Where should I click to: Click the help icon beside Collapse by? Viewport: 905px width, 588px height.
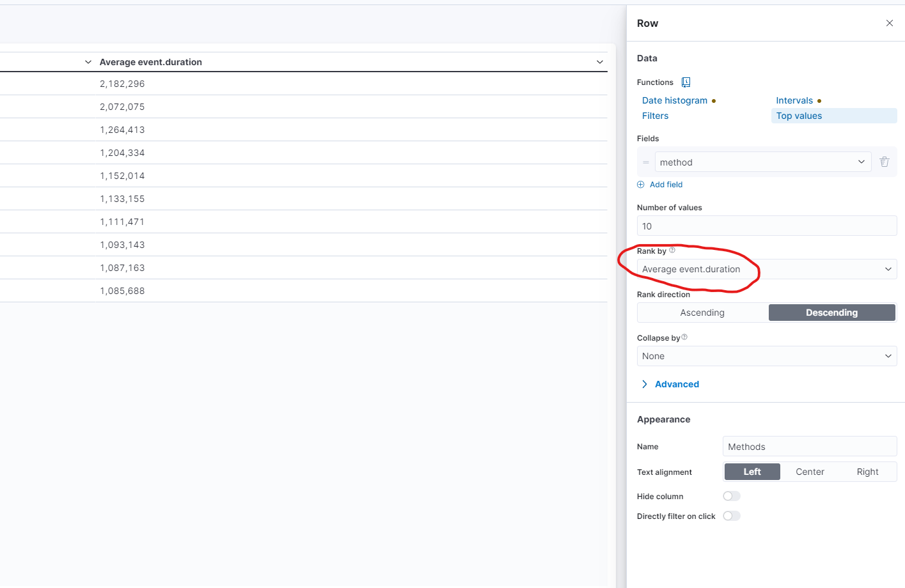tap(684, 337)
